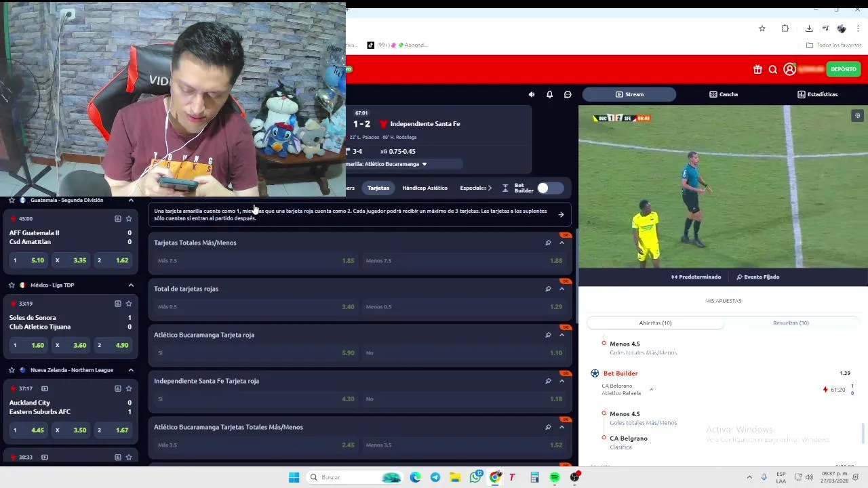The height and width of the screenshot is (488, 868).
Task: Open browser downloads icon
Action: tap(809, 28)
